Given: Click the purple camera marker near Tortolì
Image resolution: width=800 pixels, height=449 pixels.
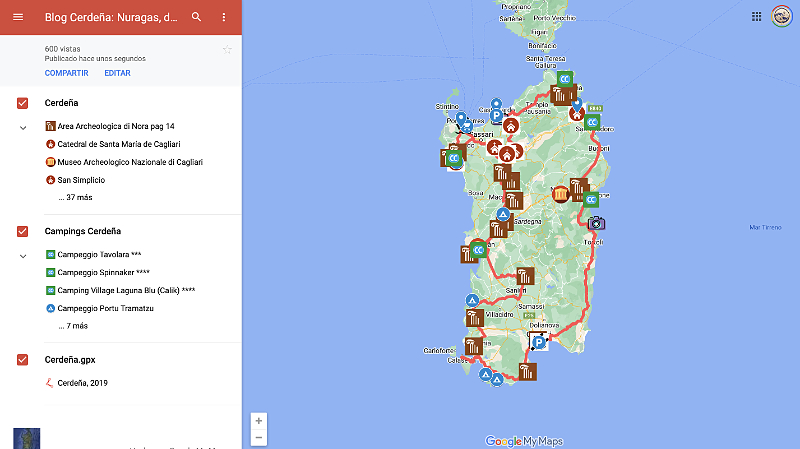Looking at the screenshot, I should point(596,223).
